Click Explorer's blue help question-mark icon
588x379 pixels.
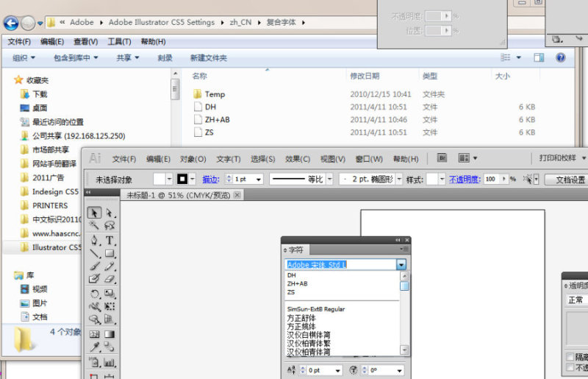click(561, 57)
